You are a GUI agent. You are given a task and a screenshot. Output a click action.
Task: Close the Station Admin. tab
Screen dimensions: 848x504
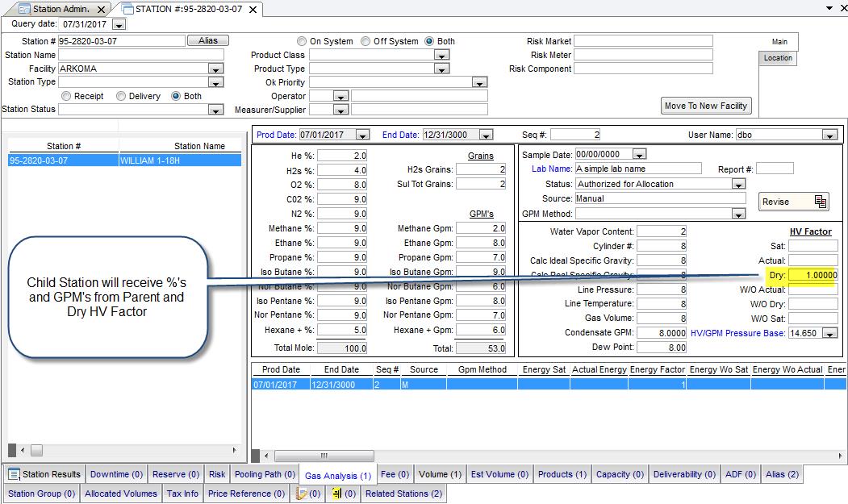point(100,10)
